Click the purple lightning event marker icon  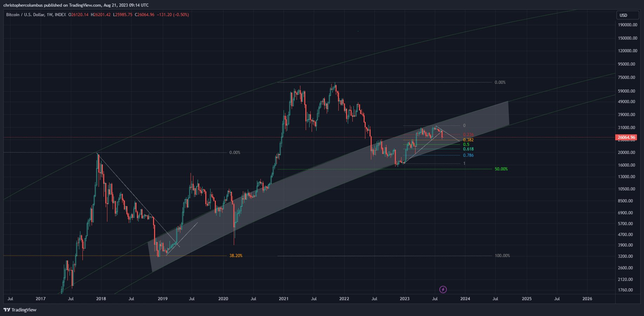point(443,289)
